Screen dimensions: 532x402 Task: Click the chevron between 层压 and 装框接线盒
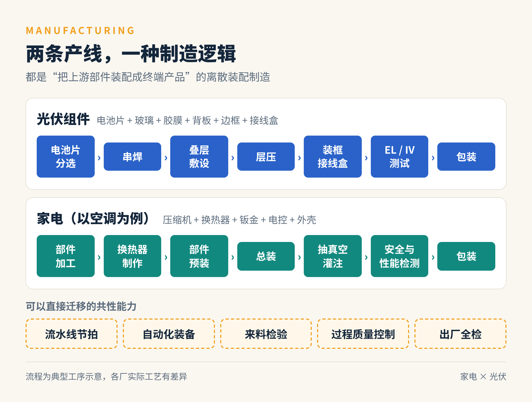(x=300, y=158)
